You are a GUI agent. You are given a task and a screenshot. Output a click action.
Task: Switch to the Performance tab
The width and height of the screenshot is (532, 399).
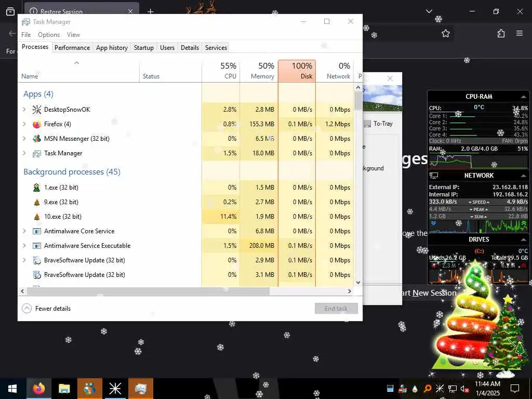point(72,47)
